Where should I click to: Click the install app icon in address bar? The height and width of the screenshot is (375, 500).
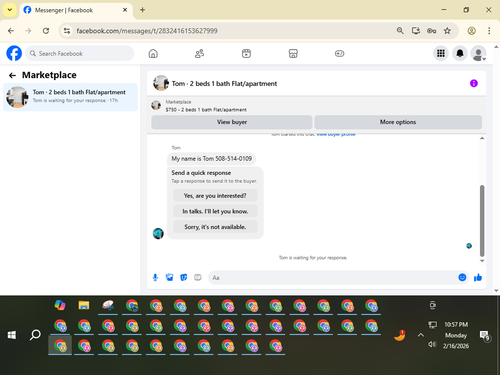[x=416, y=31]
